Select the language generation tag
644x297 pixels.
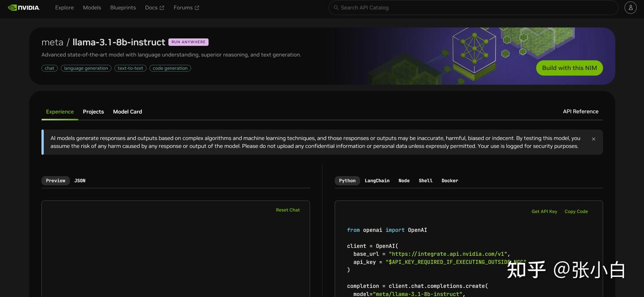(x=86, y=68)
